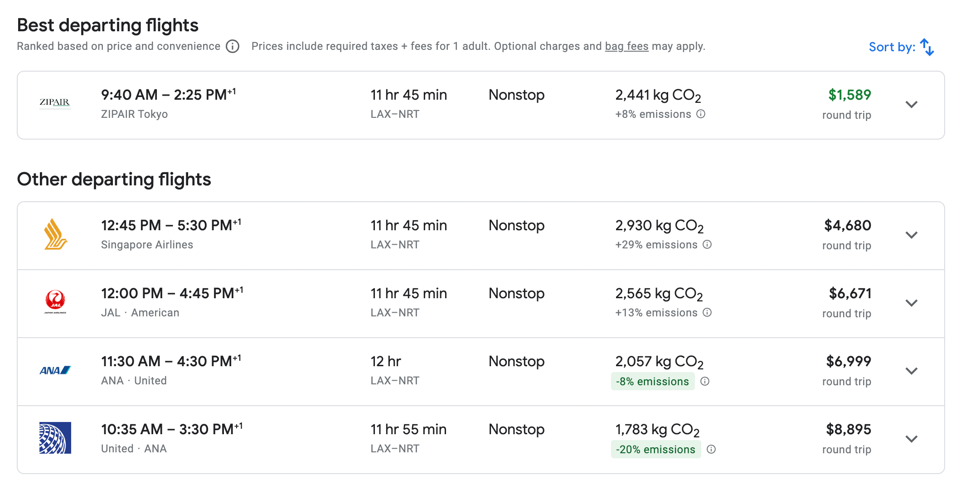980x504 pixels.
Task: Expand the JAL American flight details
Action: (911, 303)
